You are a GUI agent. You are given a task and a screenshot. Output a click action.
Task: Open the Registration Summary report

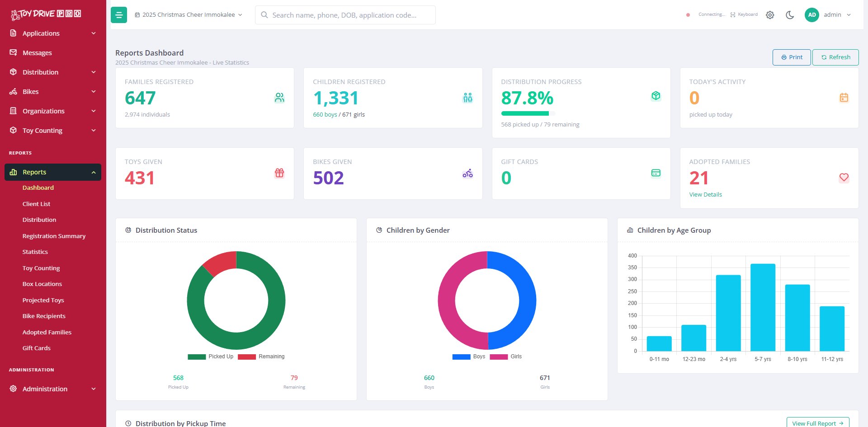coord(54,236)
